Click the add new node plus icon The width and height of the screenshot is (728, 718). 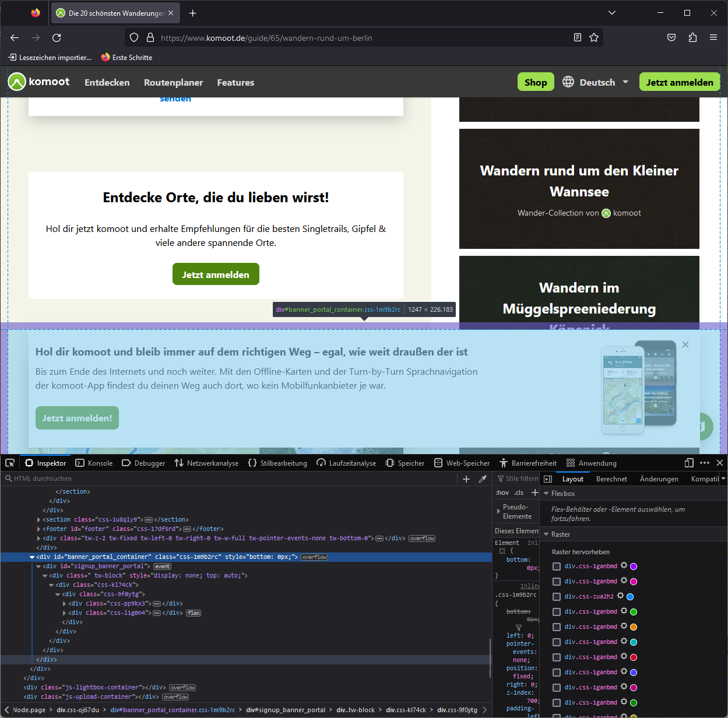(466, 478)
